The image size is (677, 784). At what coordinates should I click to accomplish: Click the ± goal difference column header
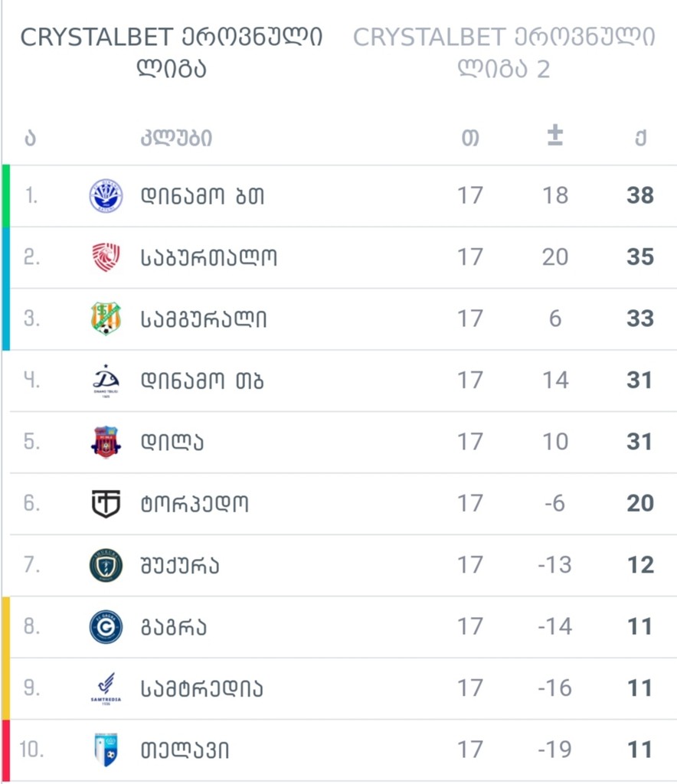[554, 137]
